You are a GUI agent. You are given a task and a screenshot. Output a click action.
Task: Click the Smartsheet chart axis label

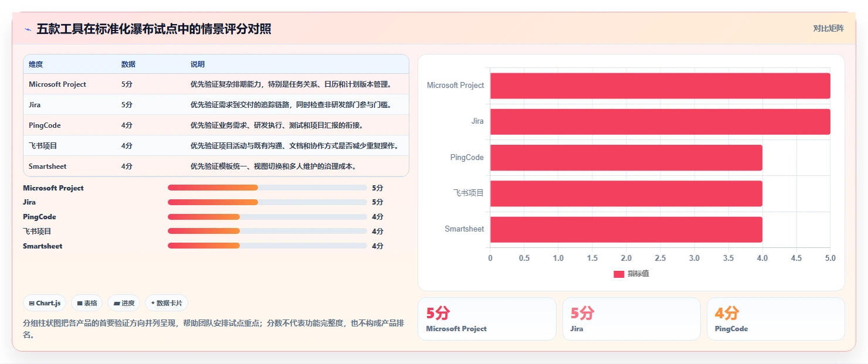click(464, 229)
